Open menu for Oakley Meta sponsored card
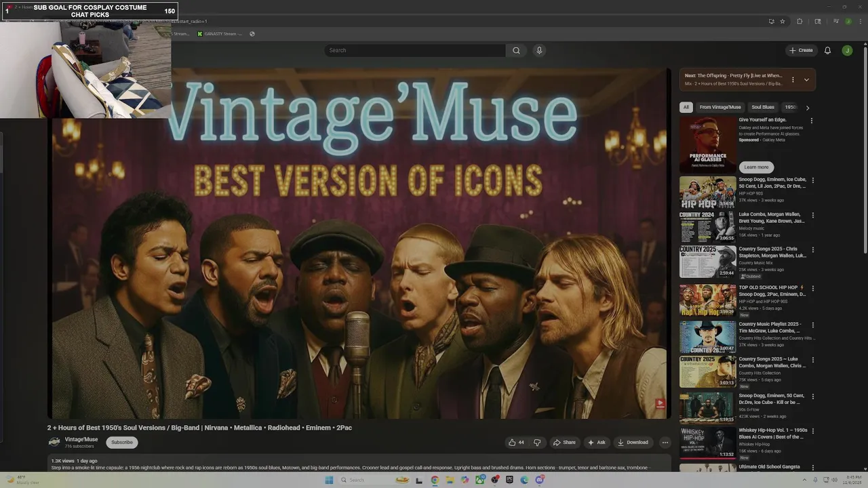The image size is (868, 488). [x=812, y=121]
